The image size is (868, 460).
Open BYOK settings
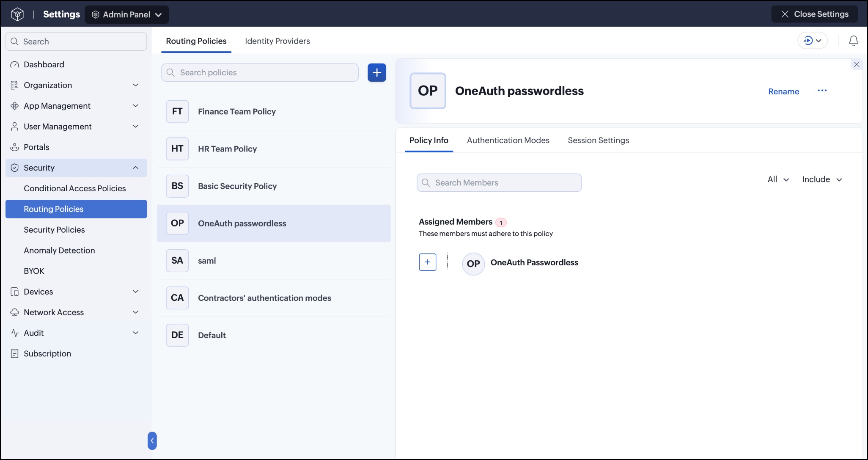(x=76, y=271)
